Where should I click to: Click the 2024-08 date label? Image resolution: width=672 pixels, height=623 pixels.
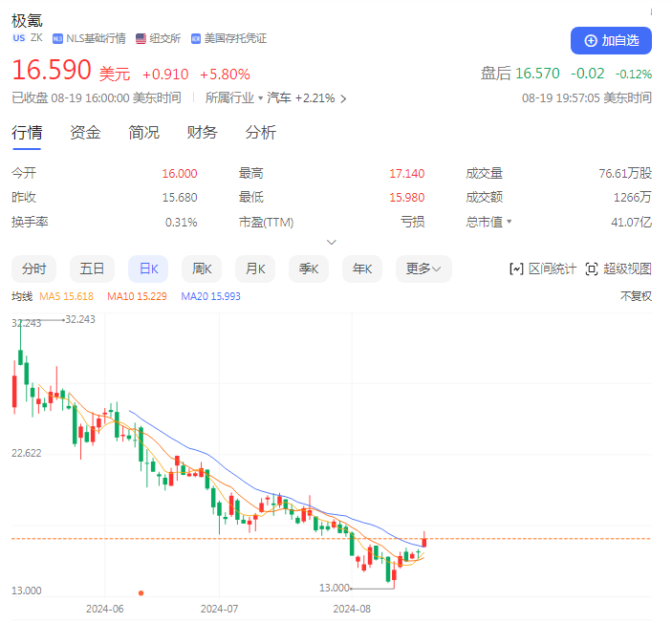352,609
